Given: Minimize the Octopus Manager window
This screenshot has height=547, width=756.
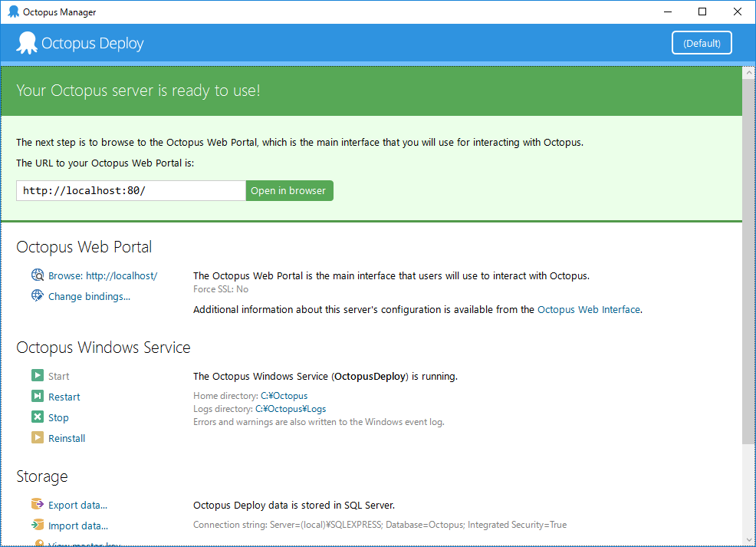Looking at the screenshot, I should pos(668,12).
